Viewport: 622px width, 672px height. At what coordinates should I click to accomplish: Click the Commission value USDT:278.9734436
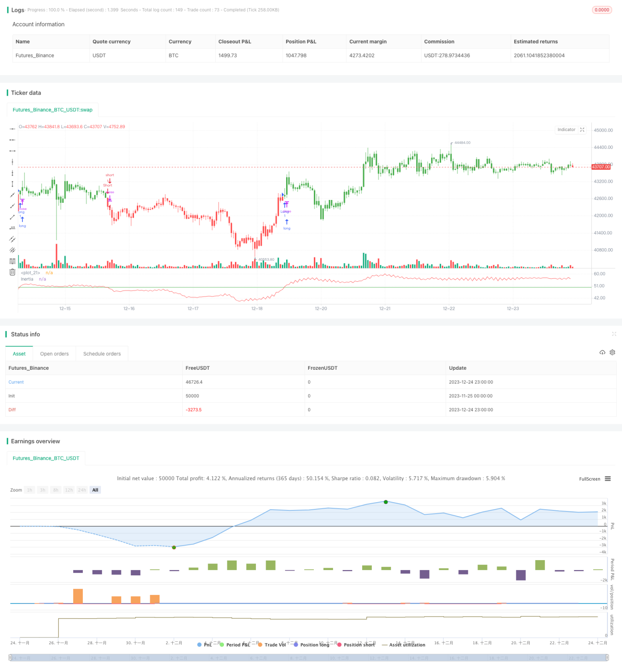coord(447,55)
